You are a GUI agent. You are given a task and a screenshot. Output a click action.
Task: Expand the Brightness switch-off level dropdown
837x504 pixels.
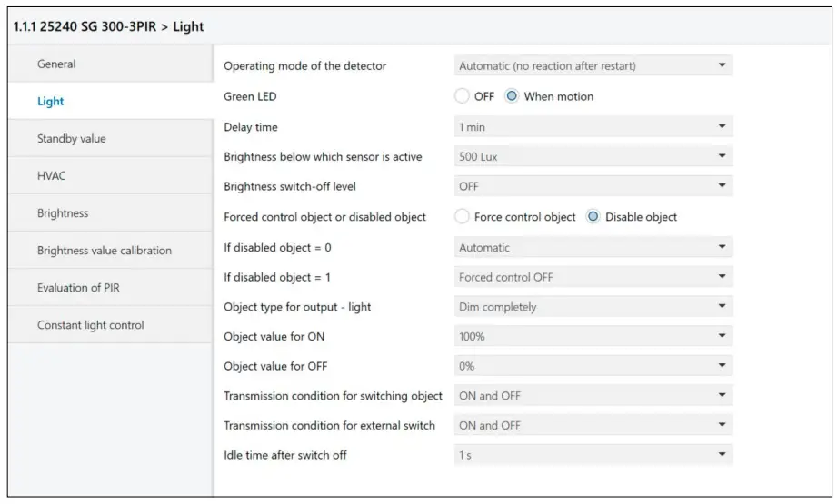(593, 187)
